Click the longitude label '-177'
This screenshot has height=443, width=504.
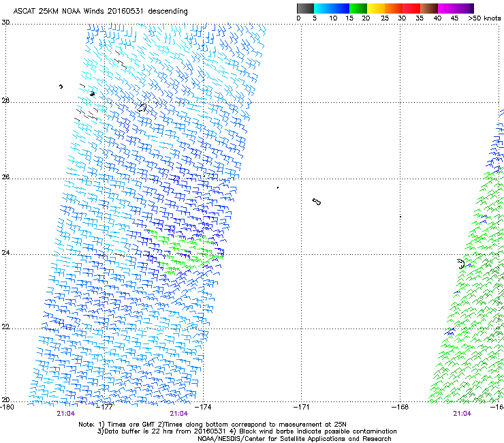tap(105, 408)
